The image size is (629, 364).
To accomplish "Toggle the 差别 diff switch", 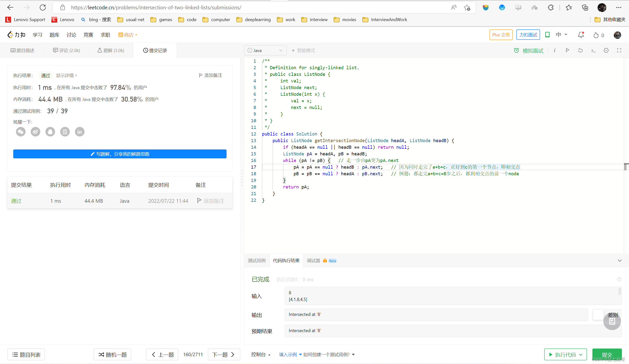I will pyautogui.click(x=598, y=315).
